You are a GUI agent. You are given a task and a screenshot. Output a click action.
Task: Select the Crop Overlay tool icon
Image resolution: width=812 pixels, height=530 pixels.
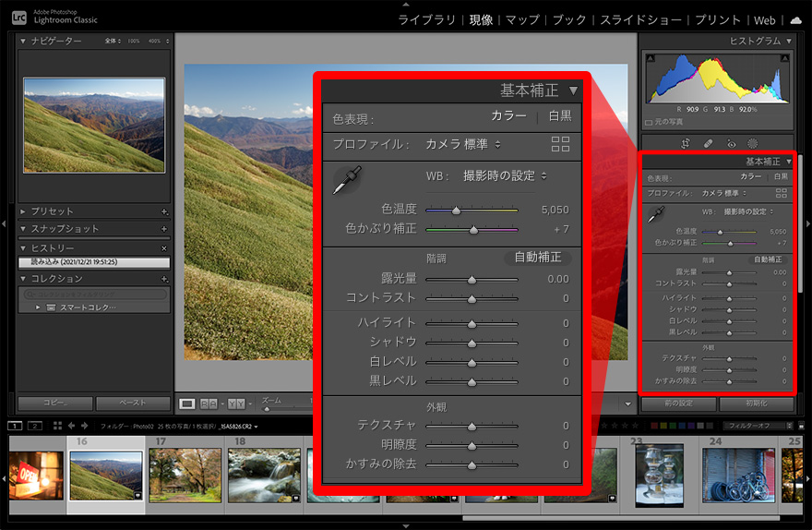coord(686,144)
